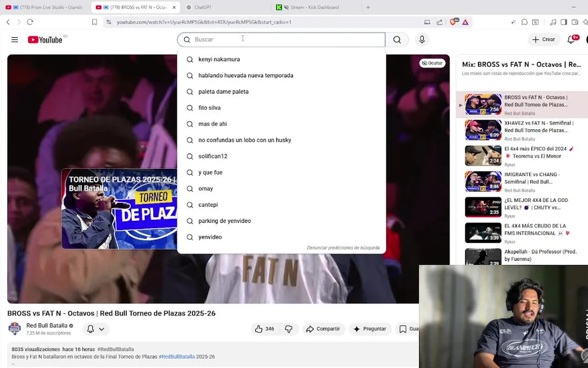Dislike the video with the thumbs-down icon
This screenshot has height=368, width=588.
[289, 329]
